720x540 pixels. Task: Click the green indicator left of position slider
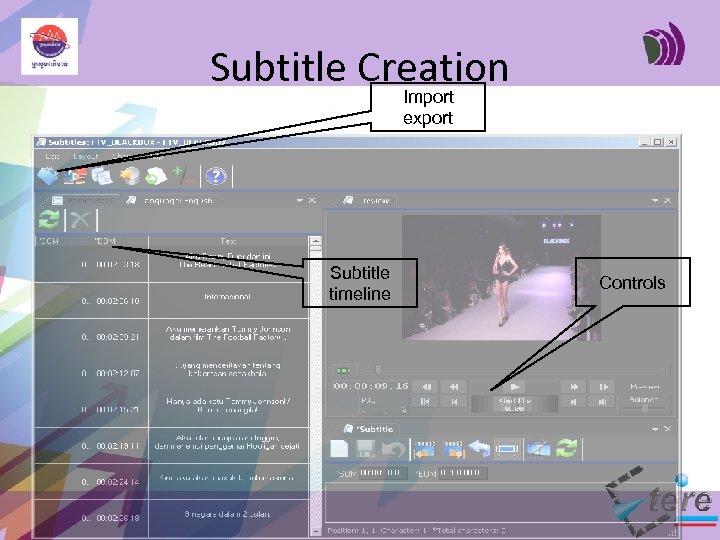point(343,370)
